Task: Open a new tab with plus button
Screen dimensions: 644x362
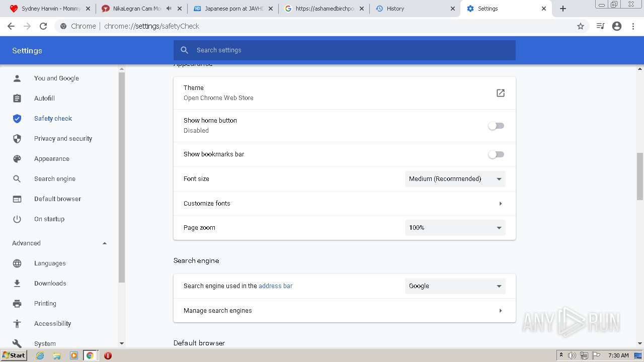Action: [x=563, y=9]
